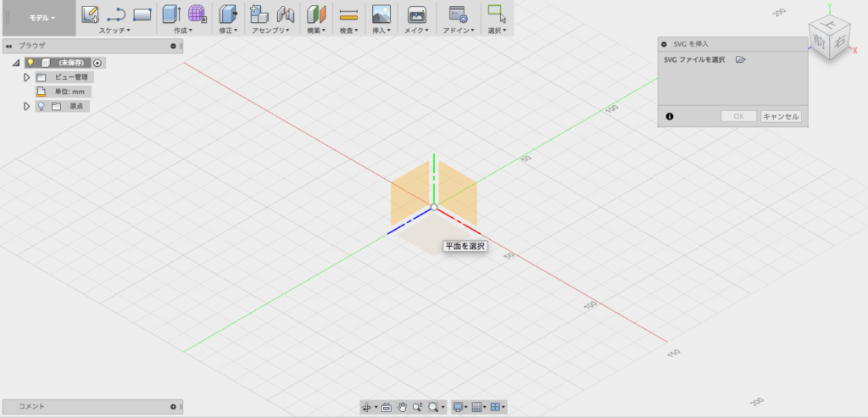Open the 修正 menu

(x=228, y=31)
